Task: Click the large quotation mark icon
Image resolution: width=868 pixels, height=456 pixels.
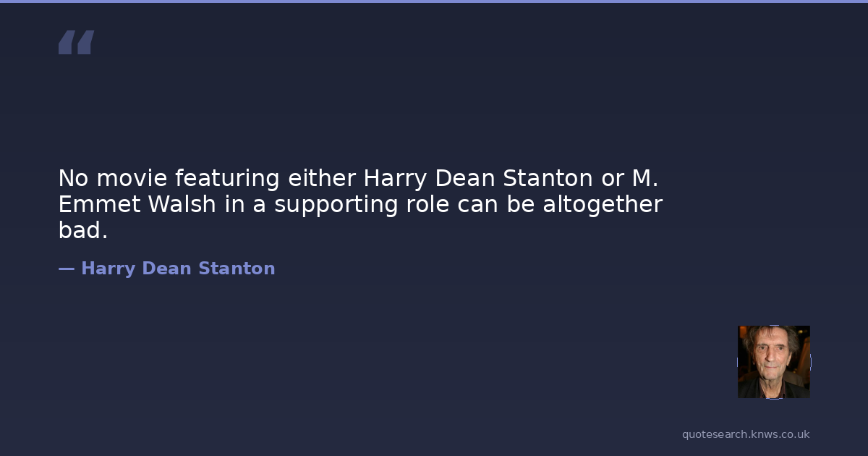Action: [76, 43]
